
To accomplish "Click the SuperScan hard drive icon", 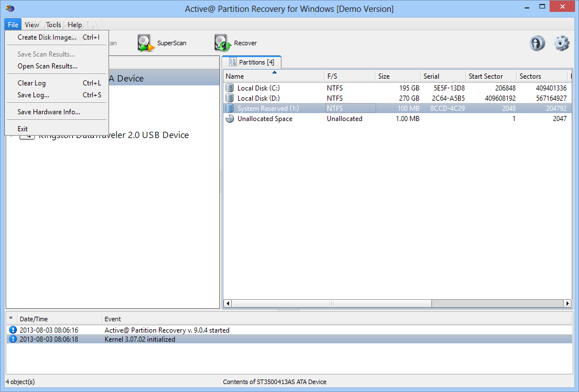I will click(146, 43).
